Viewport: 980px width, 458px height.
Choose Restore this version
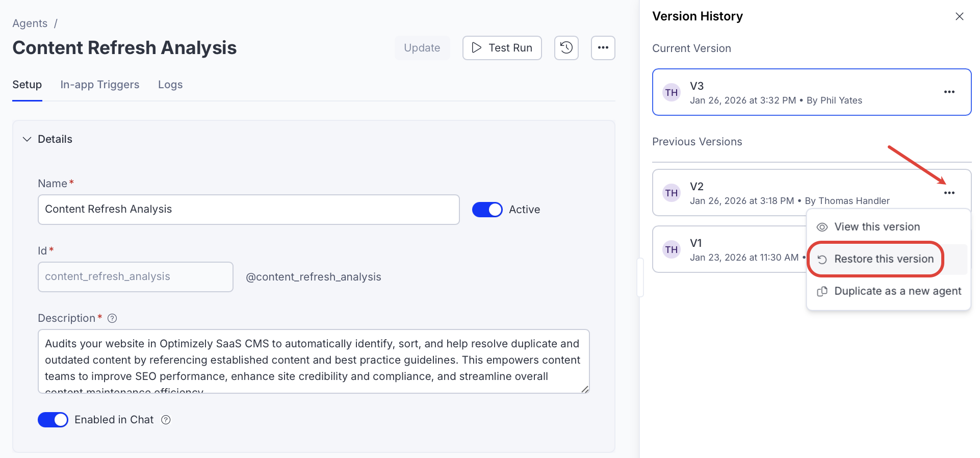click(883, 259)
